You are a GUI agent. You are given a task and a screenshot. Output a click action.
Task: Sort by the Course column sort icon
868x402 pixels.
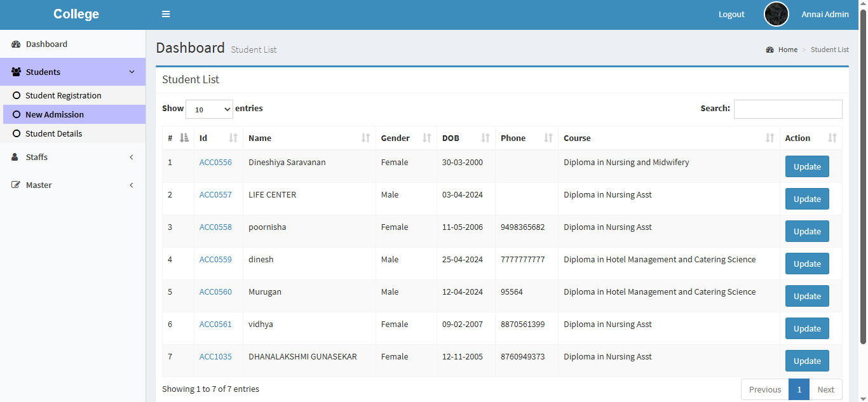770,138
